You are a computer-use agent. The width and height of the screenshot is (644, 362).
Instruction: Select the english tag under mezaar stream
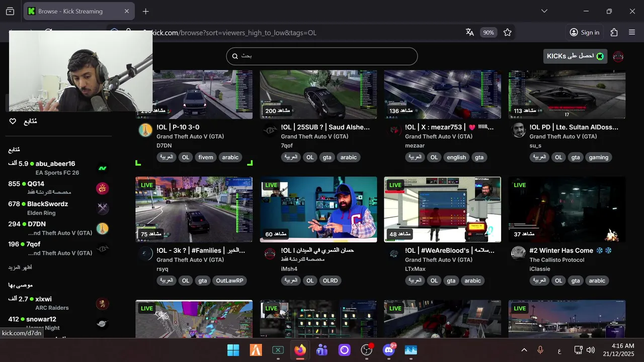pos(456,157)
